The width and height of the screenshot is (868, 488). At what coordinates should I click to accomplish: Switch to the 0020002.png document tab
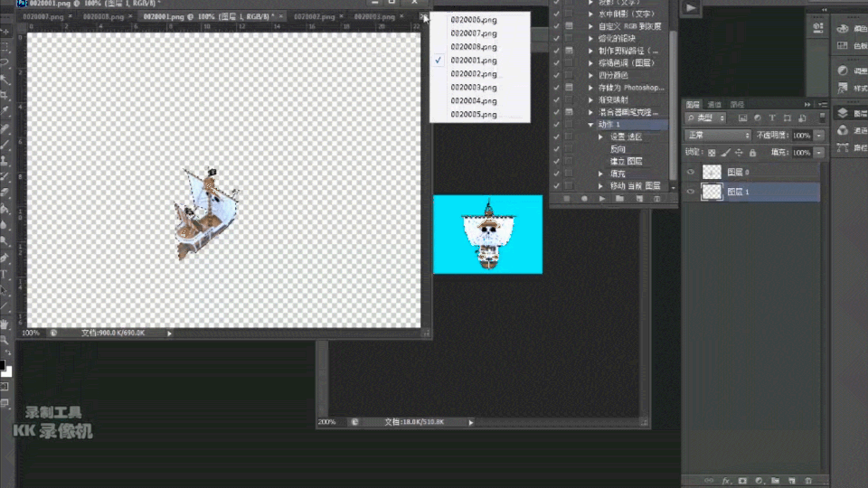tap(315, 16)
